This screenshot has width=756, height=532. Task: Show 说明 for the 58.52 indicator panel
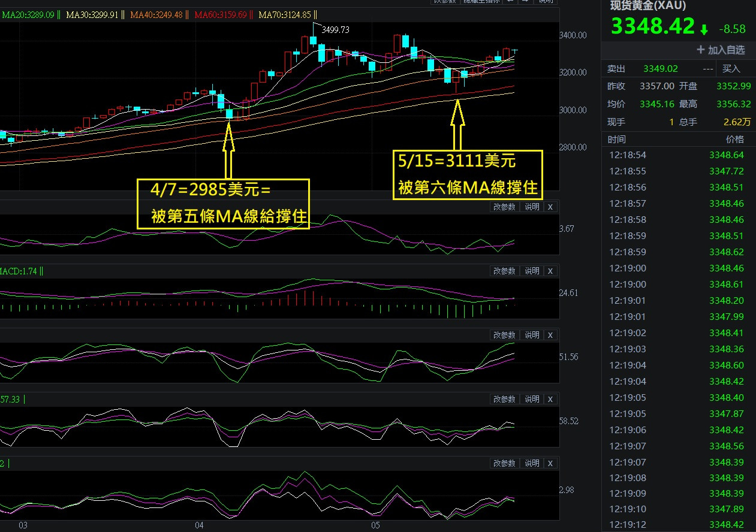tap(532, 399)
